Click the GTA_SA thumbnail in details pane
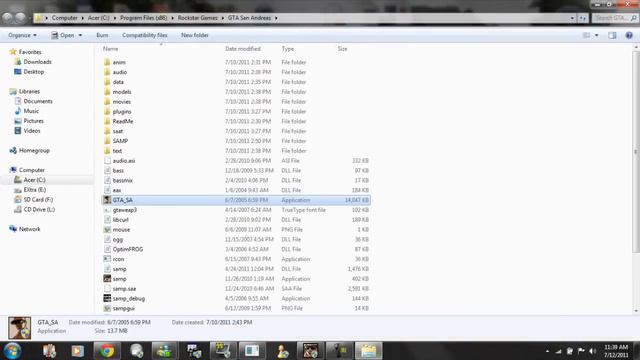 click(x=20, y=328)
